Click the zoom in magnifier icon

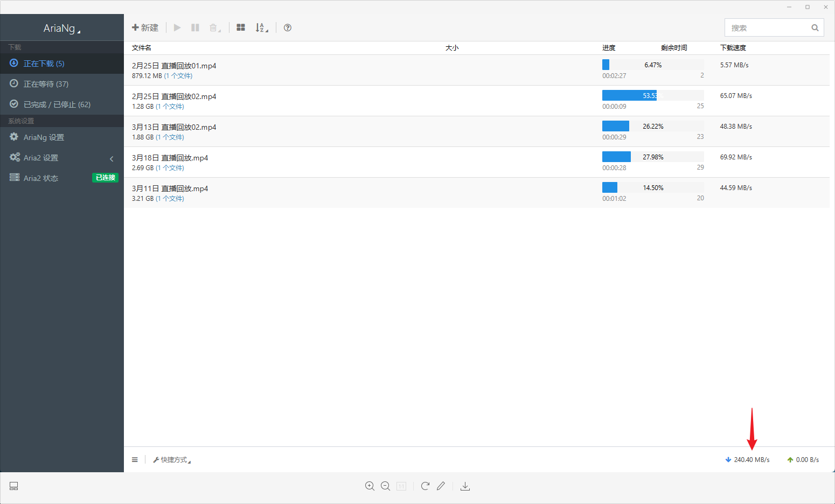click(x=370, y=486)
